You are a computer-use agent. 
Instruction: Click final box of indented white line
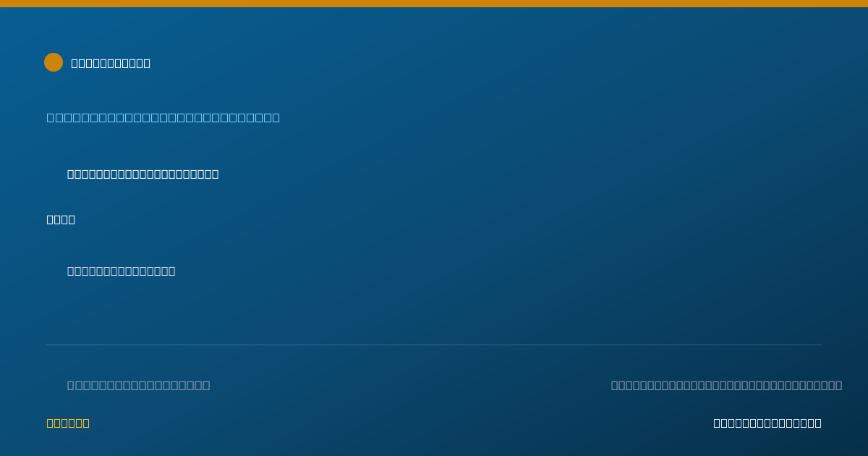click(215, 174)
